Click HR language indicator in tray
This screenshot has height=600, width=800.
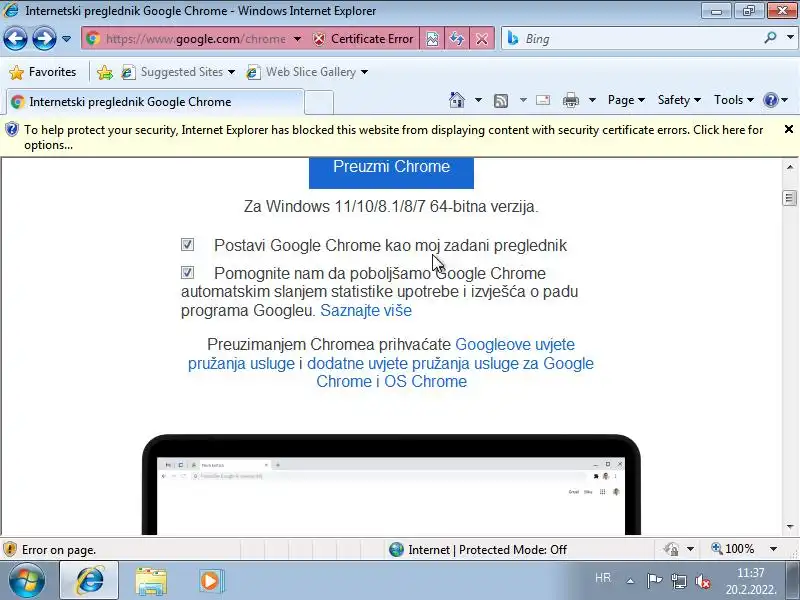click(603, 578)
